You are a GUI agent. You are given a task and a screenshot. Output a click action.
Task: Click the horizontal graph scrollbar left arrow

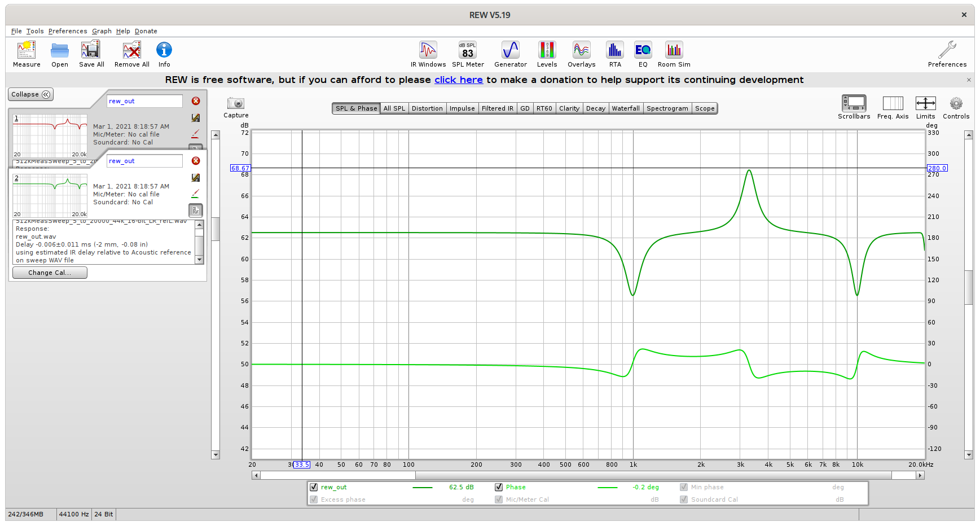(x=256, y=475)
